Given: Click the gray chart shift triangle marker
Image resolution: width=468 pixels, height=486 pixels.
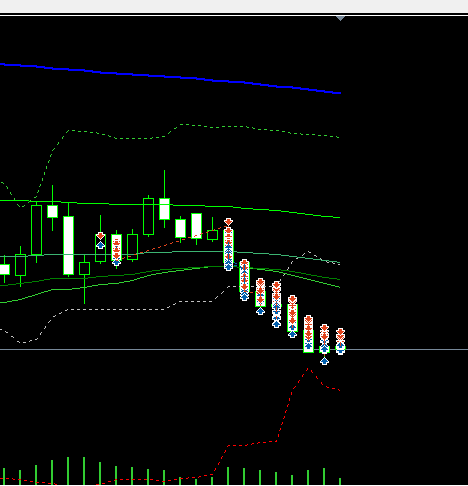Looking at the screenshot, I should point(340,18).
